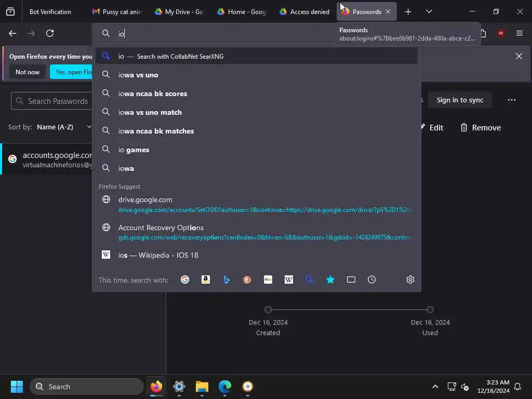This screenshot has height=399, width=532.
Task: Search history with clock icon
Action: tap(372, 280)
